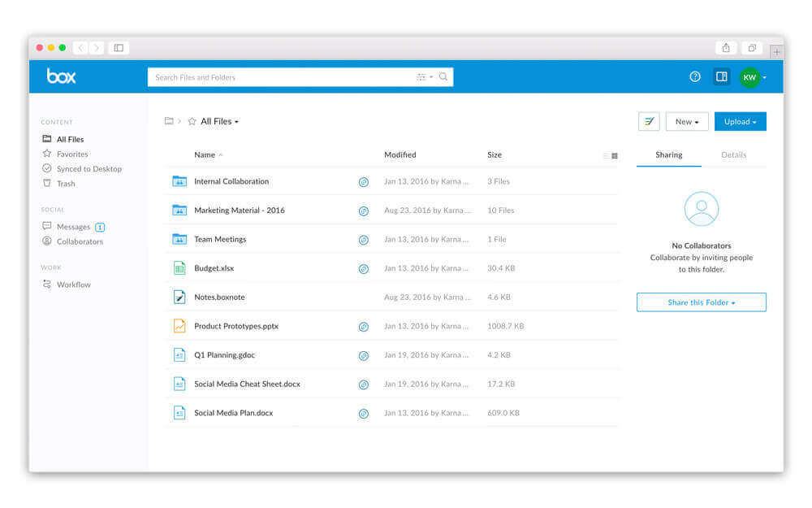Click Budget.xlsx spreadsheet icon

[x=179, y=268]
